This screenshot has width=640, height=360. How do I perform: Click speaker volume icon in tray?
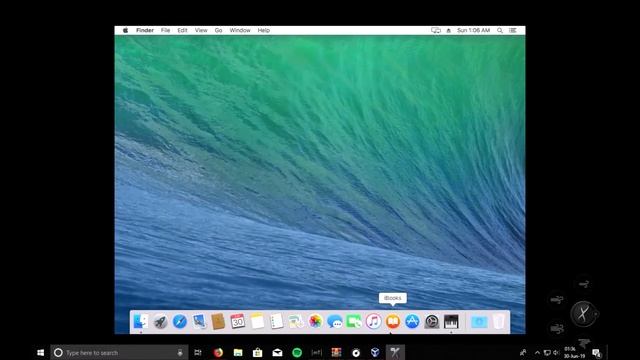556,353
